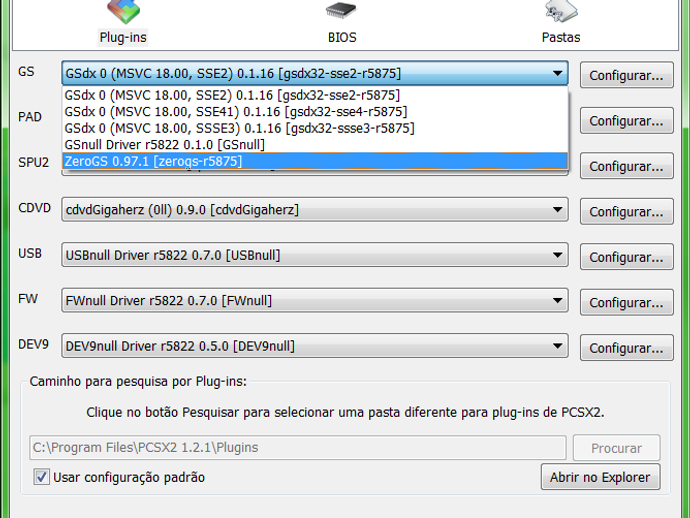Click the GS label text
This screenshot has height=518, width=690.
(26, 72)
